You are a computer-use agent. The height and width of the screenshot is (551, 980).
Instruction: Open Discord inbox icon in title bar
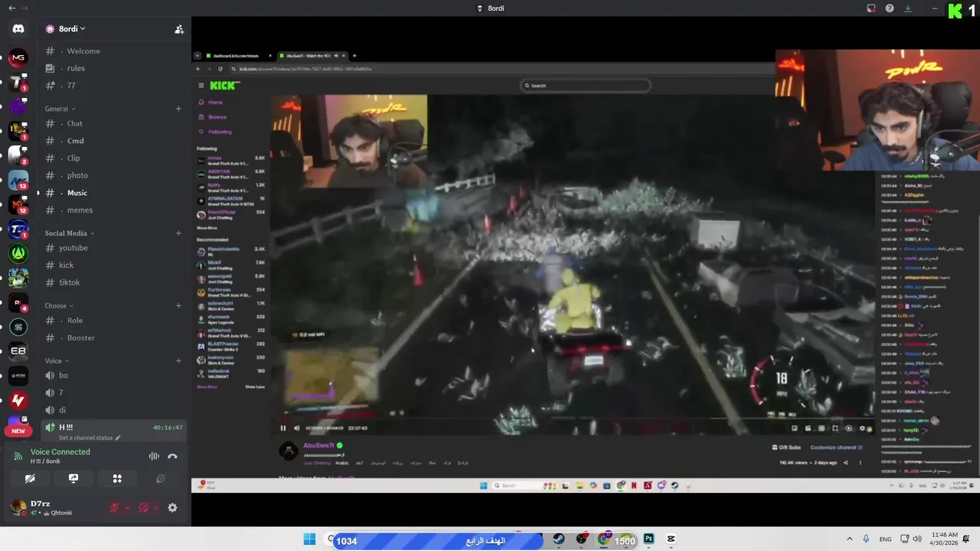(871, 8)
